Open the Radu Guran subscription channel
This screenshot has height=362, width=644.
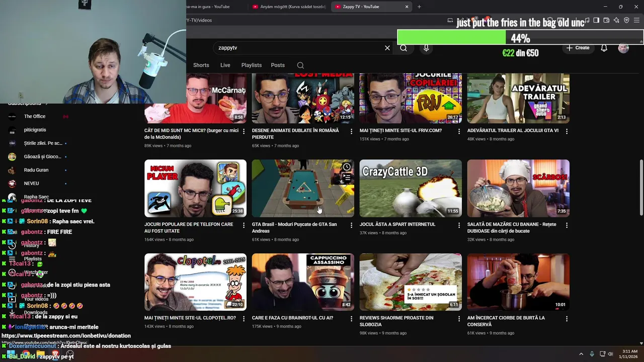36,170
